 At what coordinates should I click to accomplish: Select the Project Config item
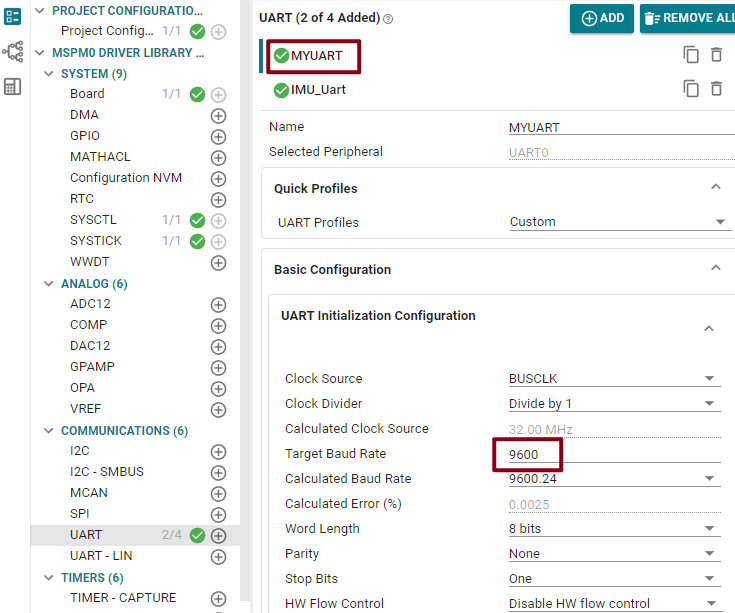(107, 31)
